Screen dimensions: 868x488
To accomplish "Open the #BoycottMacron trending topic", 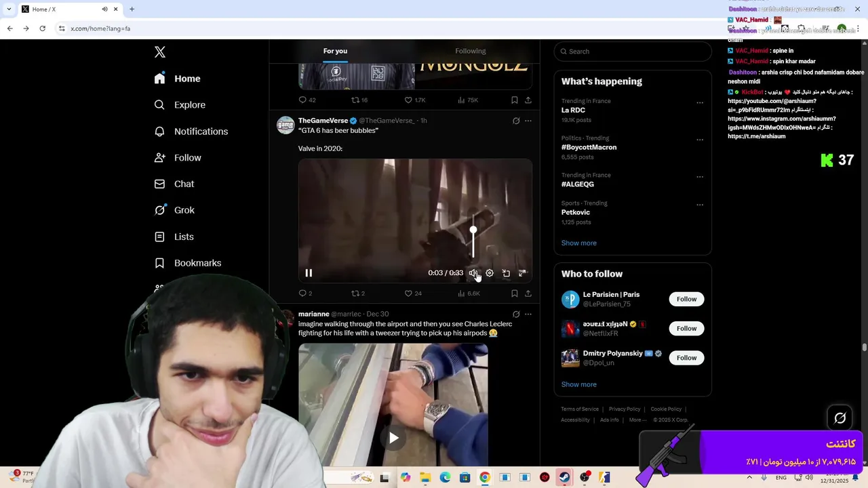I will [x=589, y=147].
